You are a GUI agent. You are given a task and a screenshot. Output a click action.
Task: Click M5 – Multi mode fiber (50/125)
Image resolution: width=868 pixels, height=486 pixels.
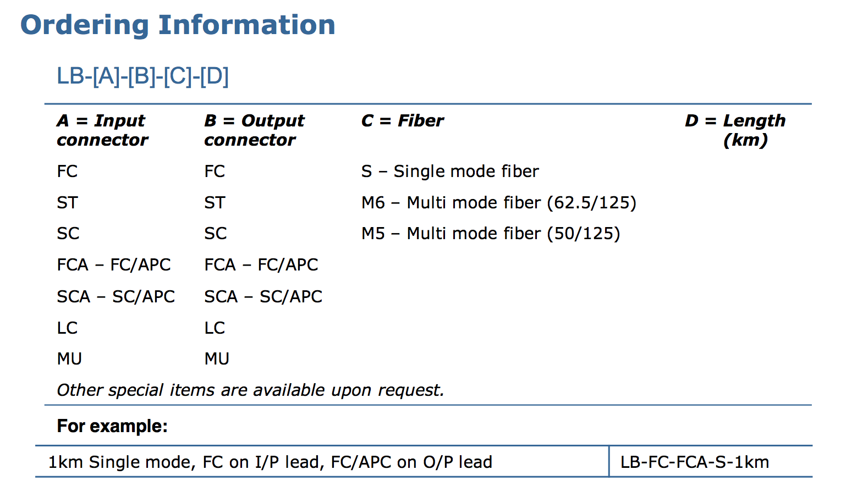pos(491,233)
